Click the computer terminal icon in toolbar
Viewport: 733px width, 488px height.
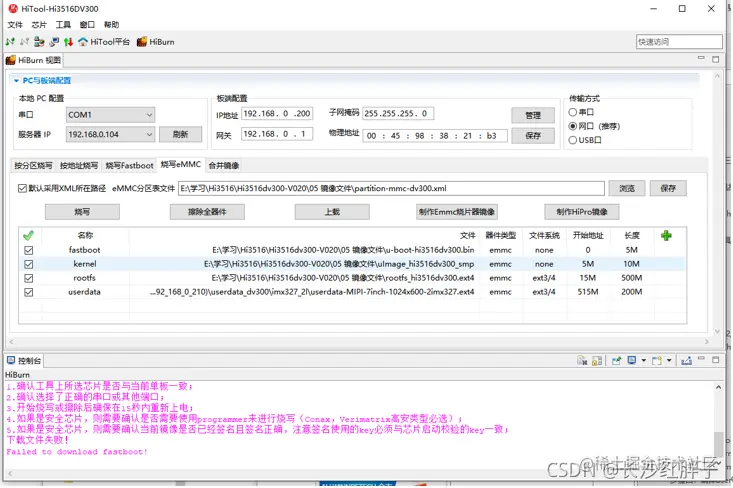(x=54, y=42)
